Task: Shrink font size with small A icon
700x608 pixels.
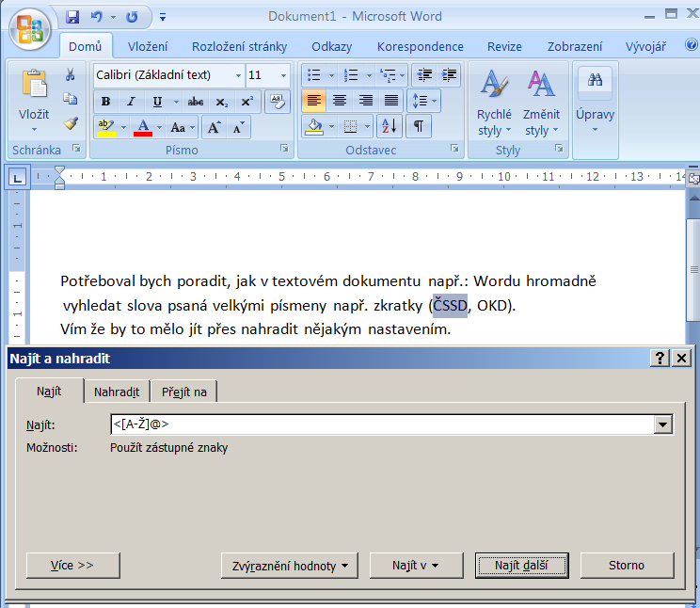Action: (x=238, y=128)
